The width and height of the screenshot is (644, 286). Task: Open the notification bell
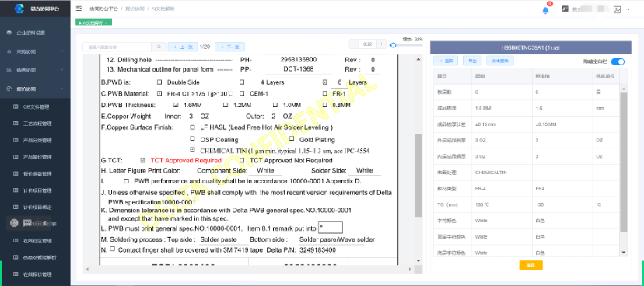coord(545,10)
